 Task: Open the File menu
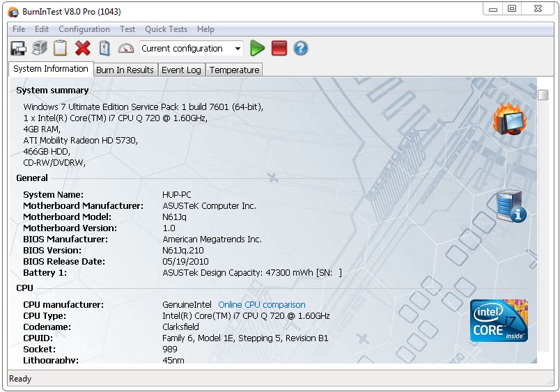point(19,29)
